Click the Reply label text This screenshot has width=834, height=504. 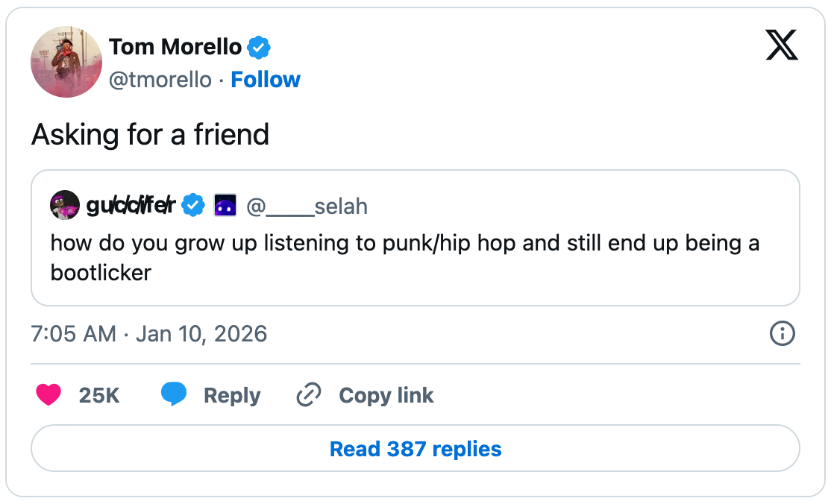(x=232, y=395)
